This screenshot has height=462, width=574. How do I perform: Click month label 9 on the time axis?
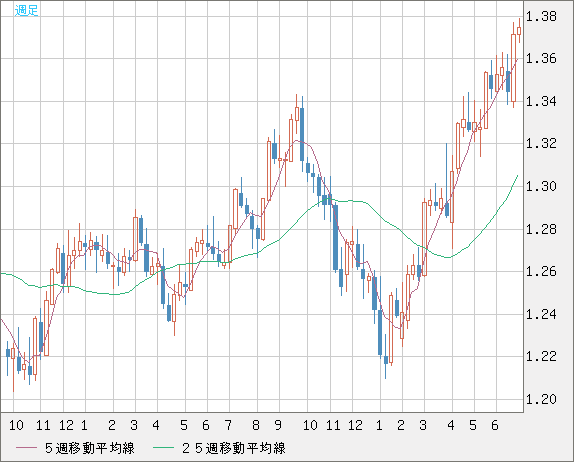pos(278,425)
